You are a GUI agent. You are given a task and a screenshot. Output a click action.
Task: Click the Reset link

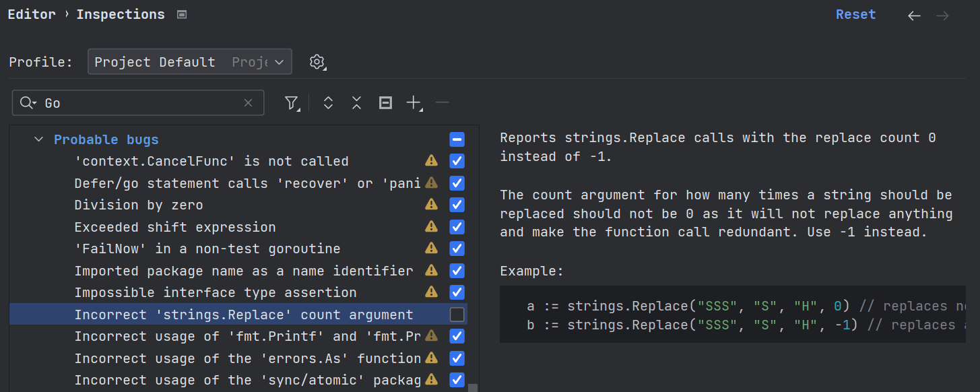coord(855,15)
